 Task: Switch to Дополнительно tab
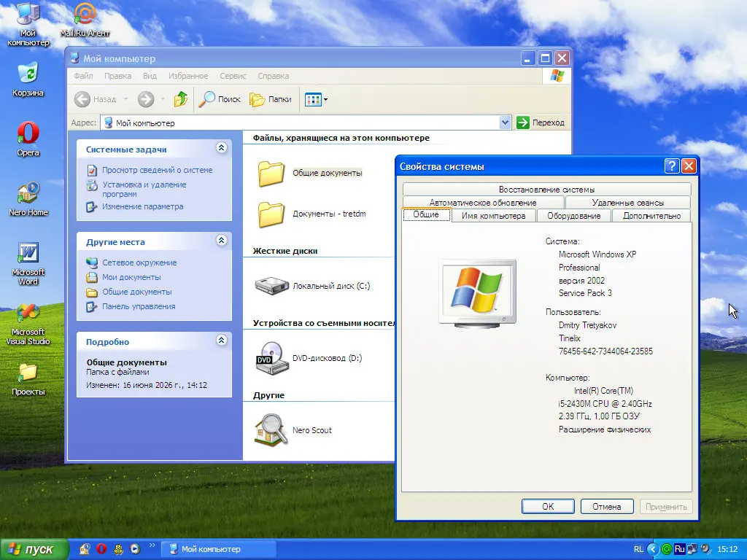point(651,216)
